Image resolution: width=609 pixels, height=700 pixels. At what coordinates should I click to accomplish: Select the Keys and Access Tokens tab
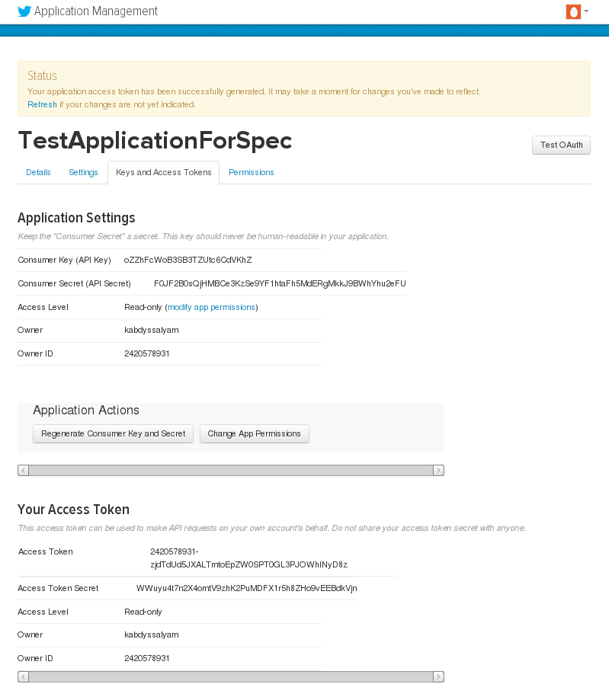(163, 172)
